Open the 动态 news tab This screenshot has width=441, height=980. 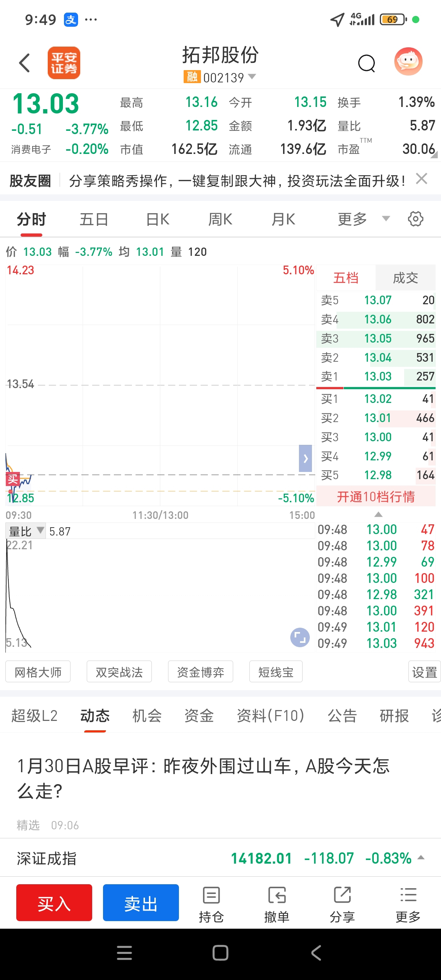point(95,715)
